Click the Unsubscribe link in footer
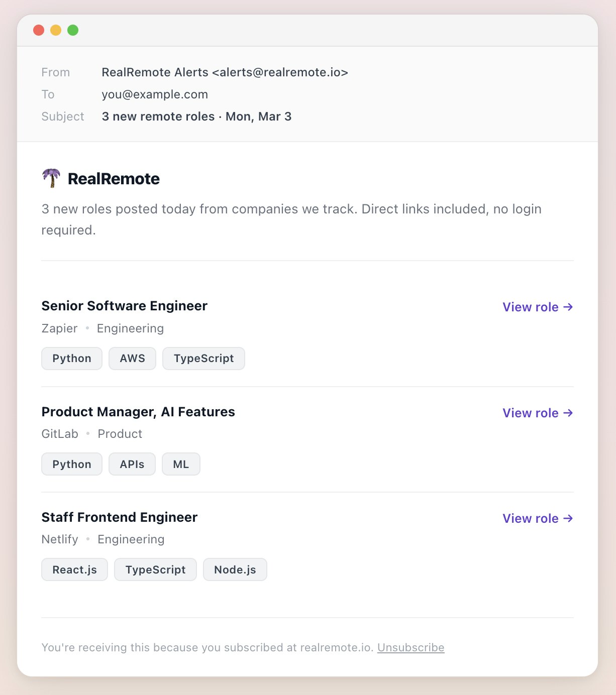 [x=410, y=647]
